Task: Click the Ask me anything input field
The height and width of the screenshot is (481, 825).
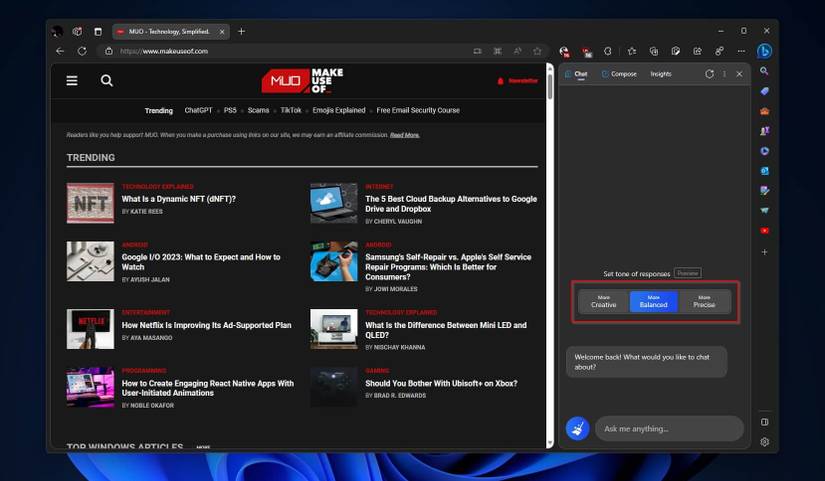Action: tap(670, 429)
